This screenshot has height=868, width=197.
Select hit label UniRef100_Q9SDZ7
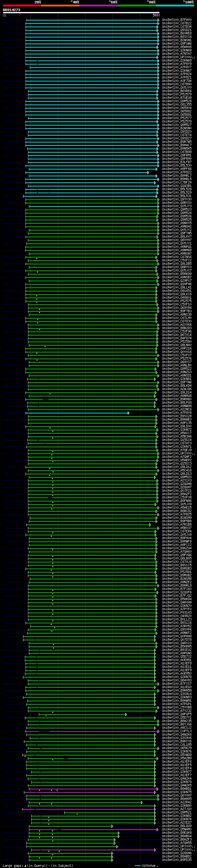(177, 139)
